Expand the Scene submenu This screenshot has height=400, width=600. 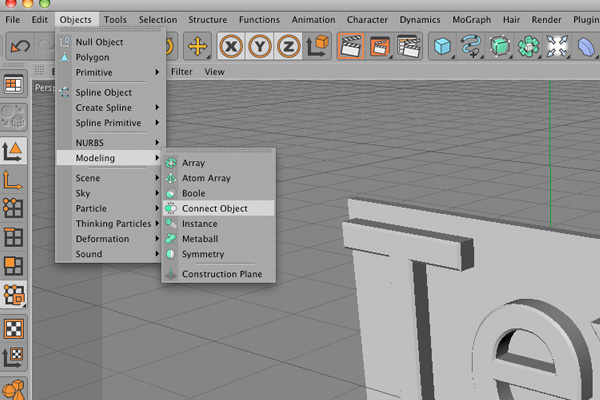(109, 178)
